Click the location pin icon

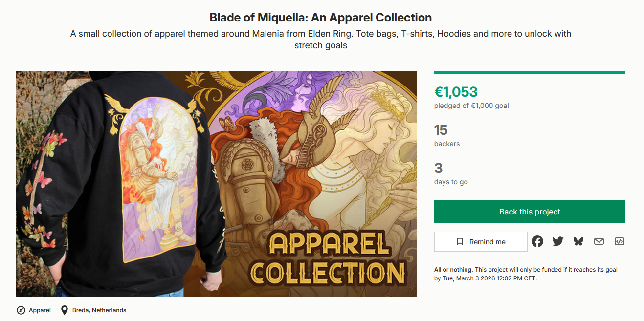[64, 310]
